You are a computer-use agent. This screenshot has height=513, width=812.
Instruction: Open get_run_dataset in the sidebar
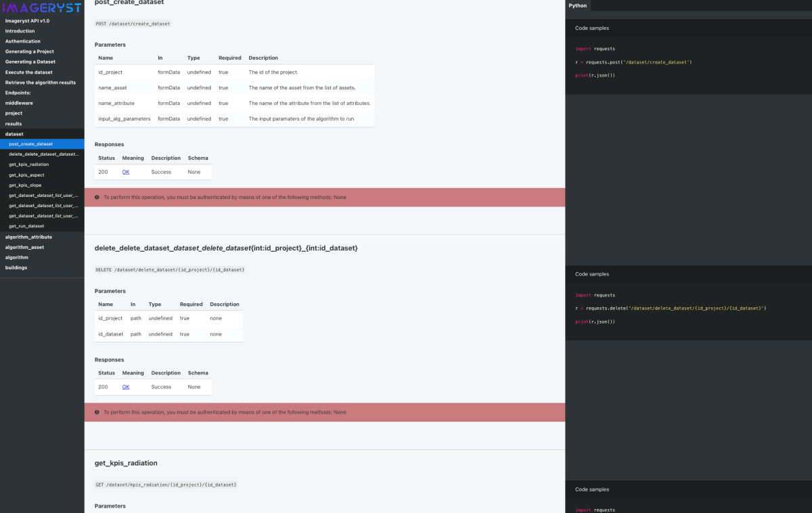click(26, 226)
